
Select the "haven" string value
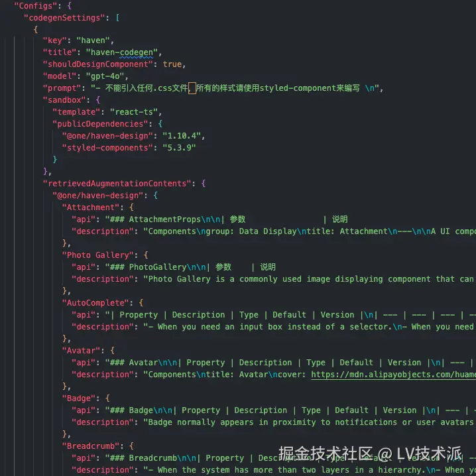[93, 40]
